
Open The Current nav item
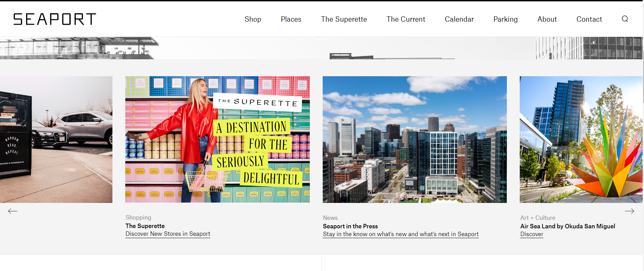tap(406, 19)
